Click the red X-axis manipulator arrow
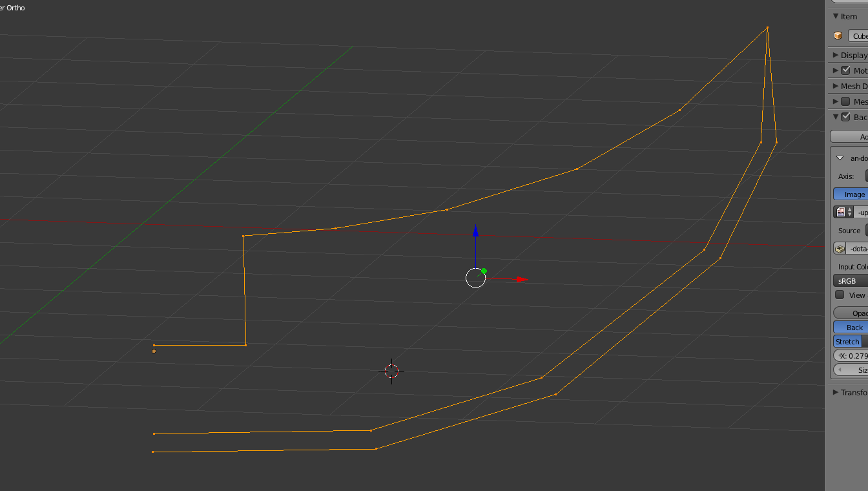Screen dimensions: 868x491 [x=522, y=279]
